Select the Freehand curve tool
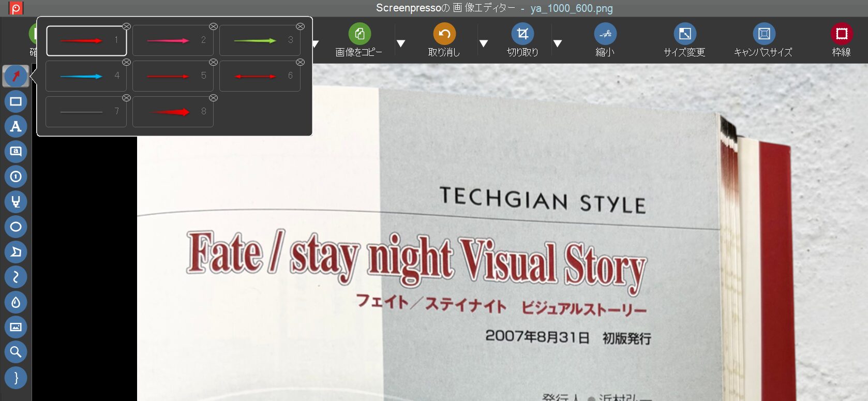The height and width of the screenshot is (401, 868). point(16,277)
